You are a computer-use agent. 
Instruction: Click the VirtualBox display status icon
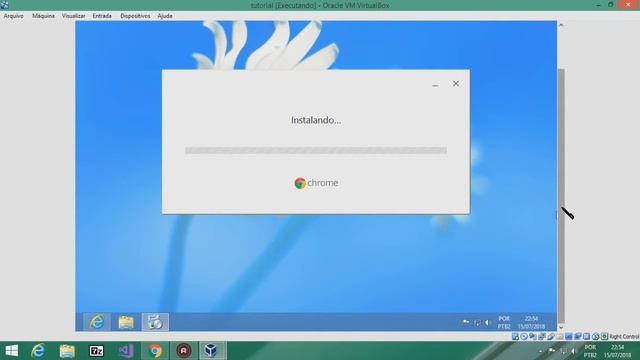tap(569, 336)
